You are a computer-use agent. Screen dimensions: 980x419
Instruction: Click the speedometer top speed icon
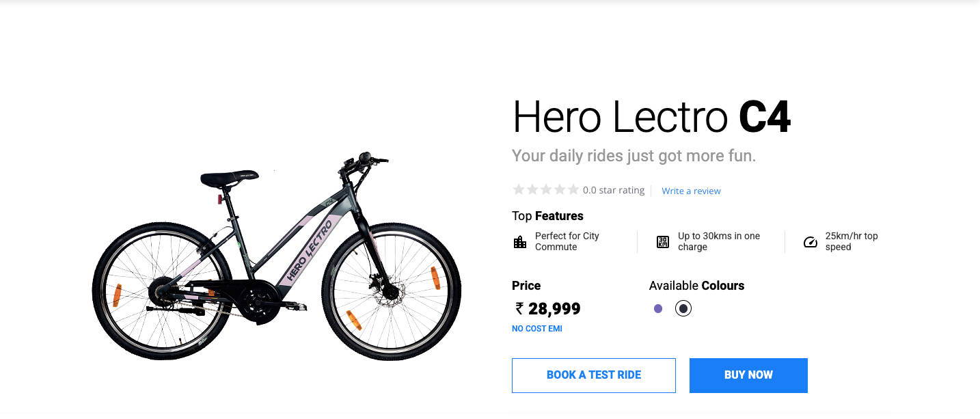click(811, 242)
